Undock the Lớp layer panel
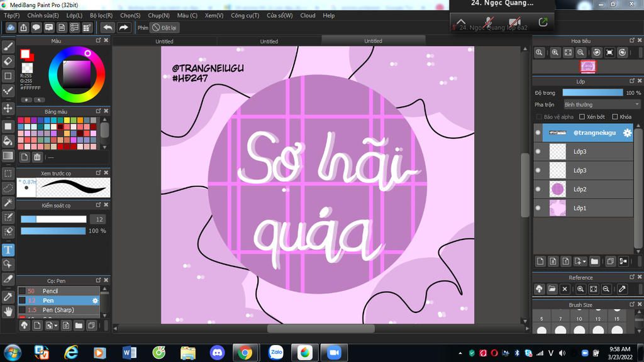 [x=632, y=81]
